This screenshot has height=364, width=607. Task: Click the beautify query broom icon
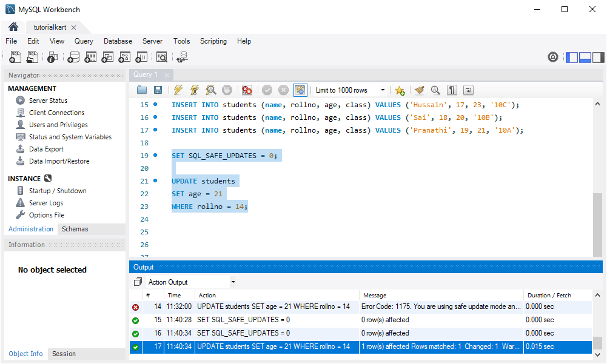(419, 90)
